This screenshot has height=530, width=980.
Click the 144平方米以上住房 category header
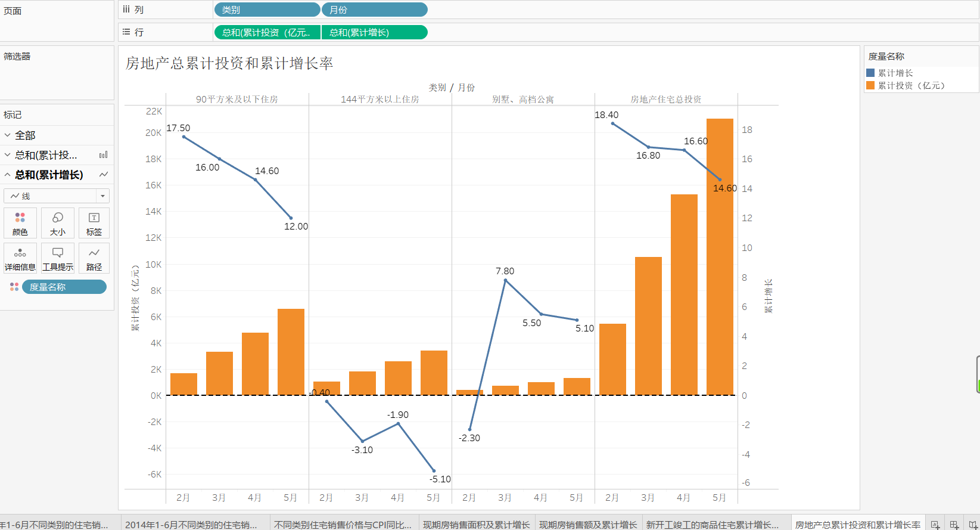pyautogui.click(x=380, y=99)
